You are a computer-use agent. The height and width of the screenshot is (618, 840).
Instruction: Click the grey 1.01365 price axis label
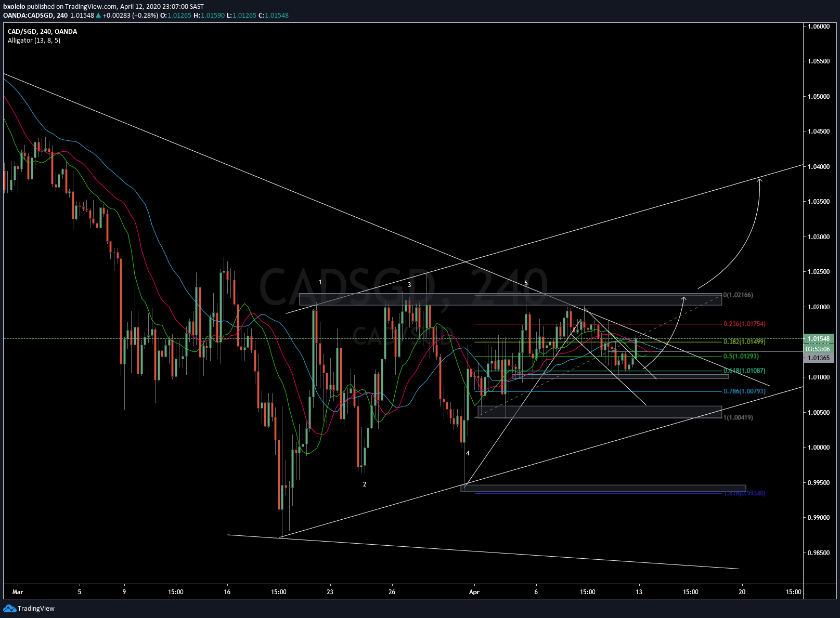tap(819, 358)
